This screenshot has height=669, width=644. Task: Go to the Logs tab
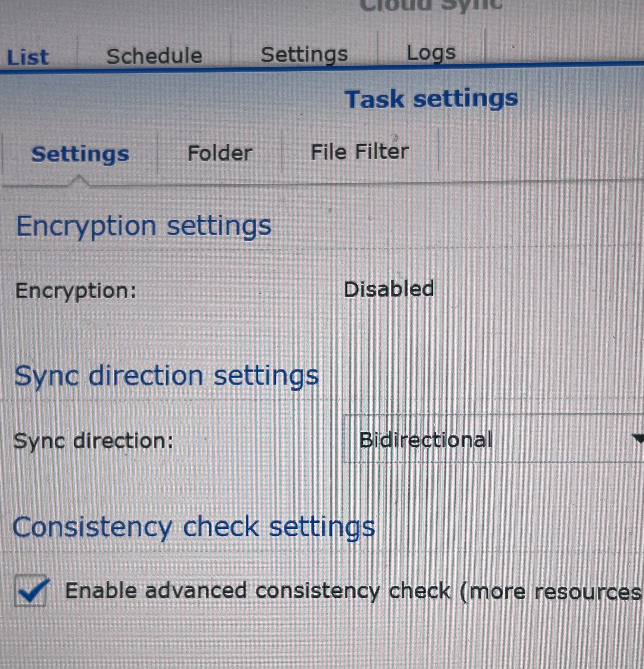point(431,53)
